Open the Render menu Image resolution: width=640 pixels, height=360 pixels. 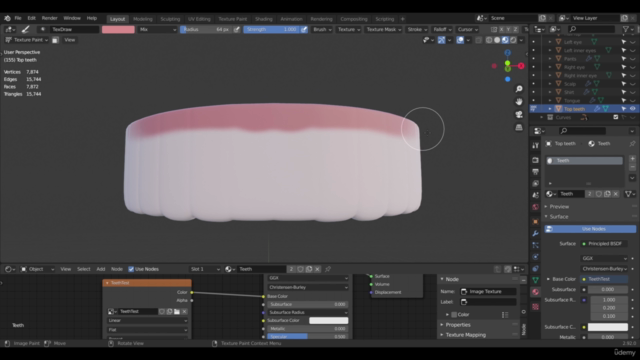[49, 18]
